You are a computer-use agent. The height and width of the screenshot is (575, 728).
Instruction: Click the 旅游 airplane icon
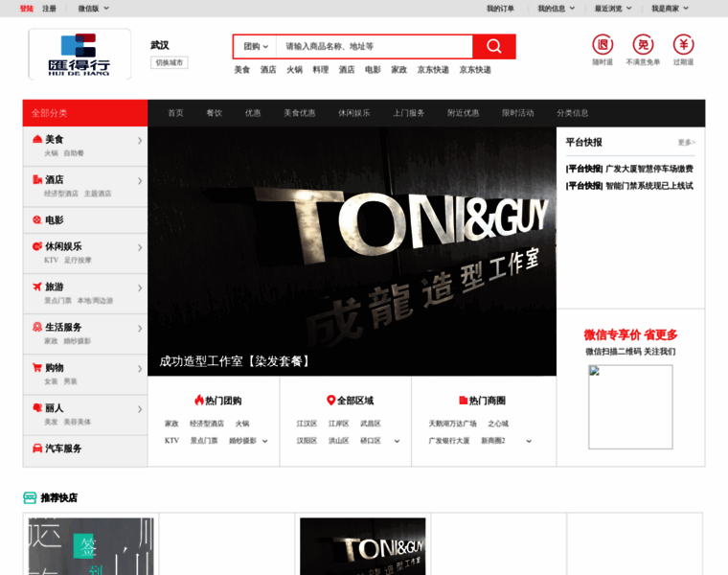click(x=37, y=287)
